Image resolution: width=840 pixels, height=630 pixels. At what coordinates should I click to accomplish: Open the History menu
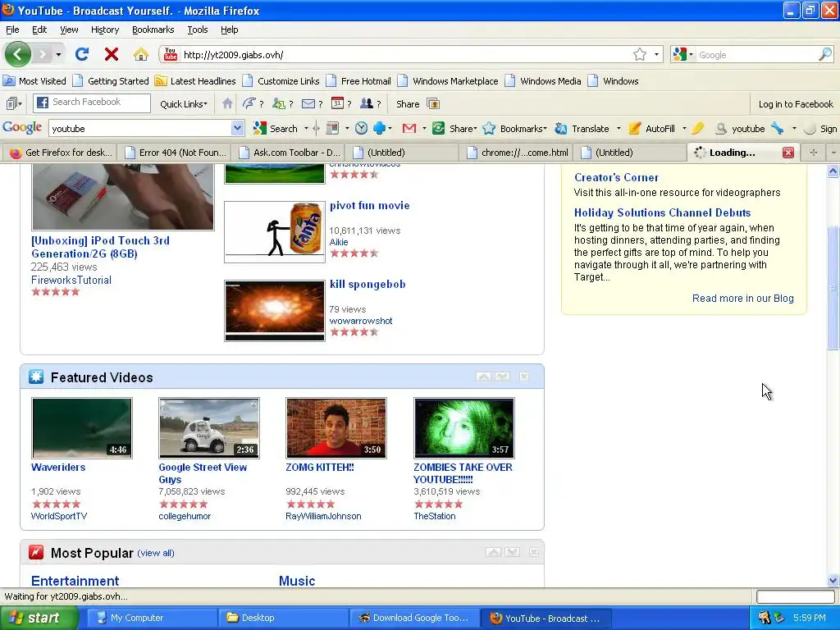(104, 30)
